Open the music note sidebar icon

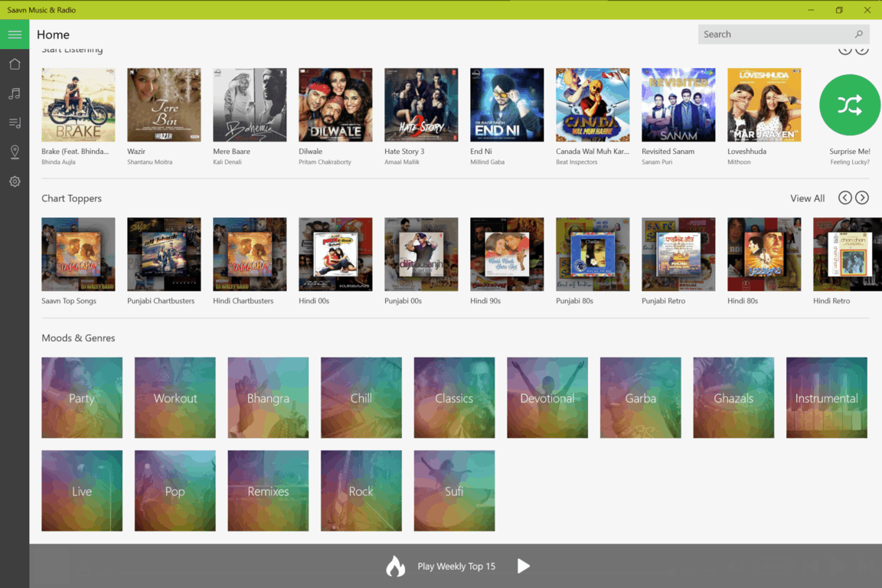[x=15, y=93]
